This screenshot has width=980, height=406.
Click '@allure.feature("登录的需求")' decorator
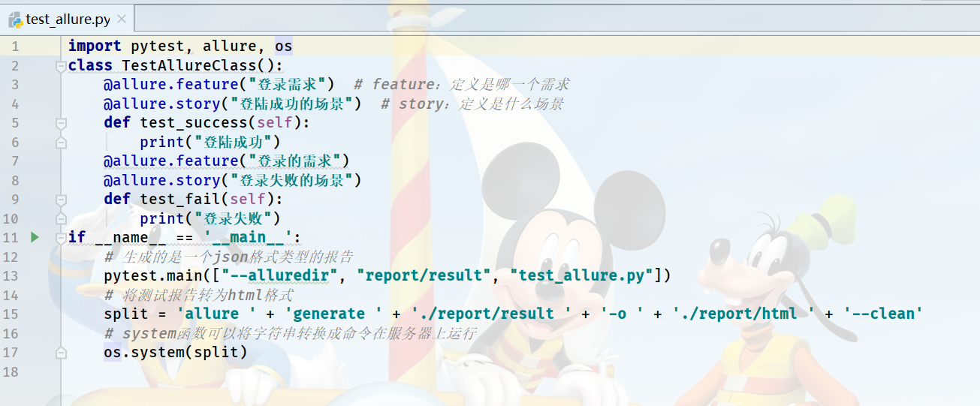pyautogui.click(x=228, y=161)
